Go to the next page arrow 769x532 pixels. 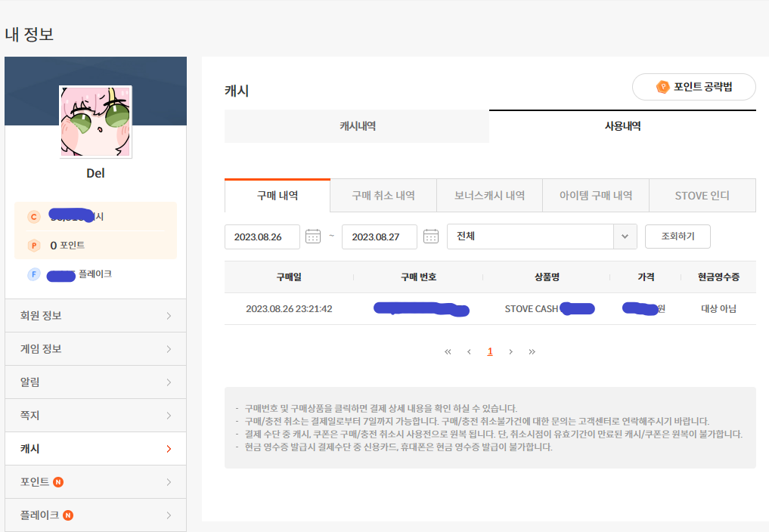pyautogui.click(x=511, y=351)
